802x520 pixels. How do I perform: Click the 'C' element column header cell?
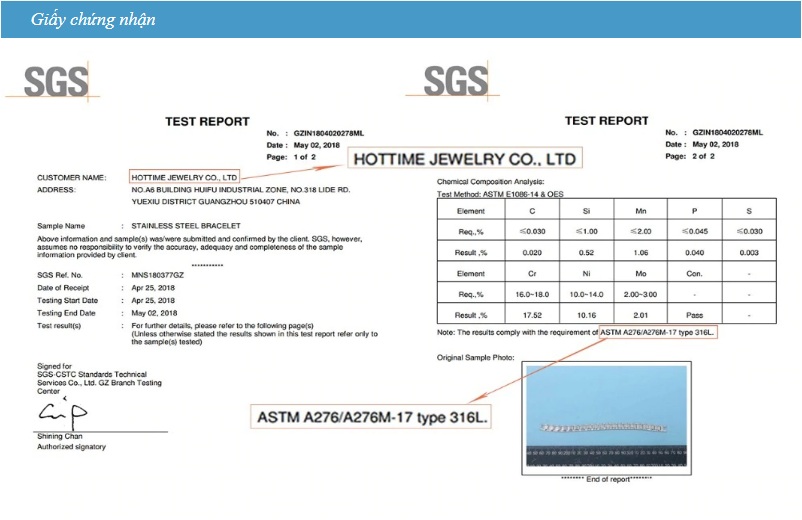click(532, 211)
